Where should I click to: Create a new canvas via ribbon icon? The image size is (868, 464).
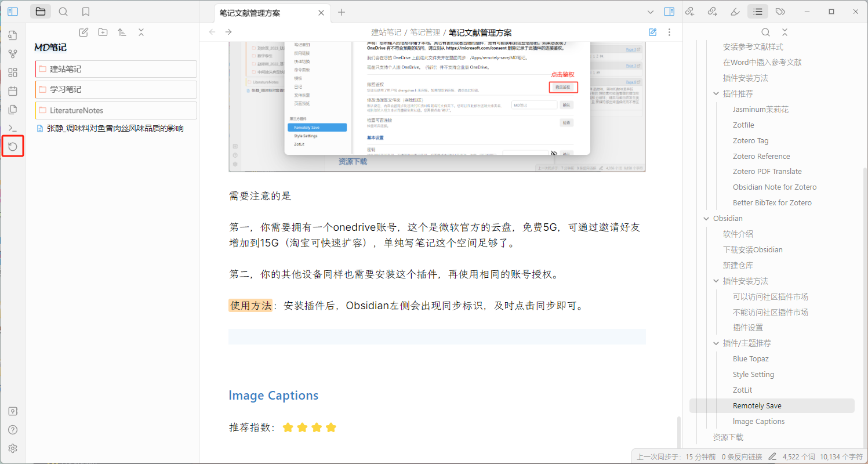tap(13, 72)
